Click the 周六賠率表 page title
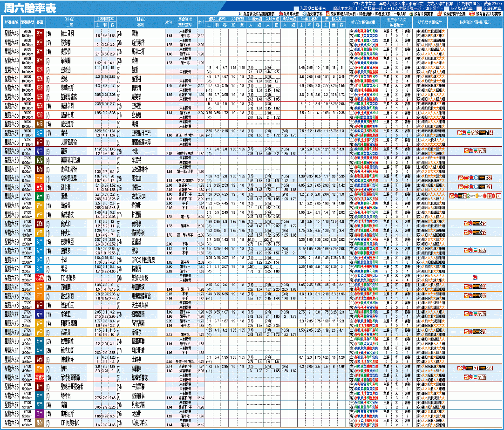 coord(30,8)
